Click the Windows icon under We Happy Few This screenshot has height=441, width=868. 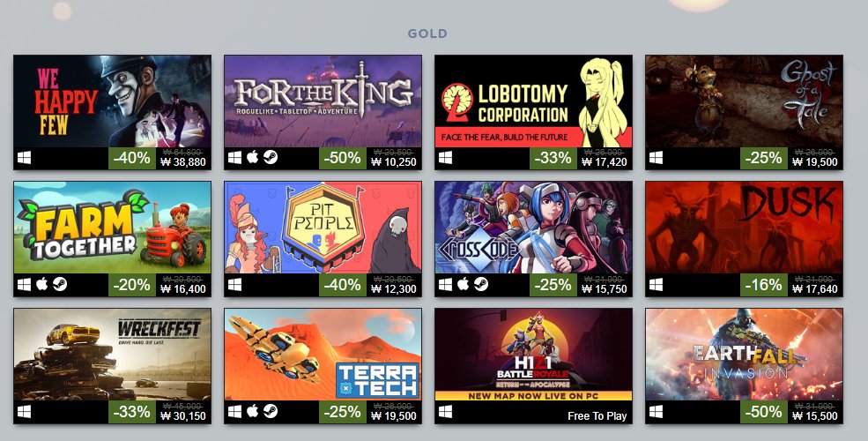[x=24, y=158]
